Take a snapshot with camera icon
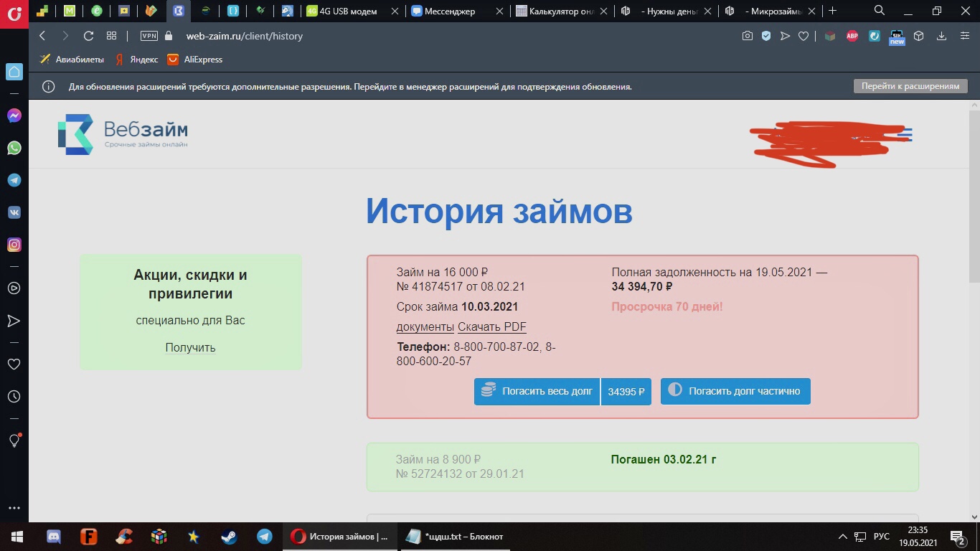Screen dimensions: 980x551 pyautogui.click(x=747, y=36)
